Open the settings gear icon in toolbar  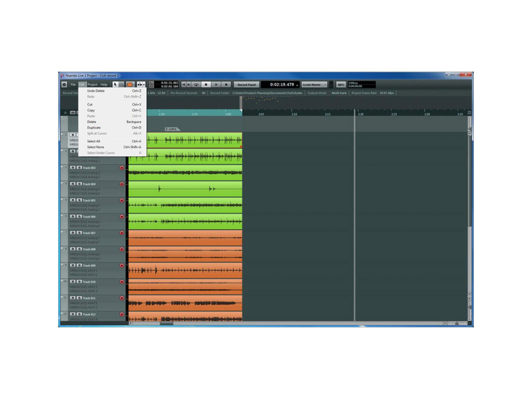[64, 84]
